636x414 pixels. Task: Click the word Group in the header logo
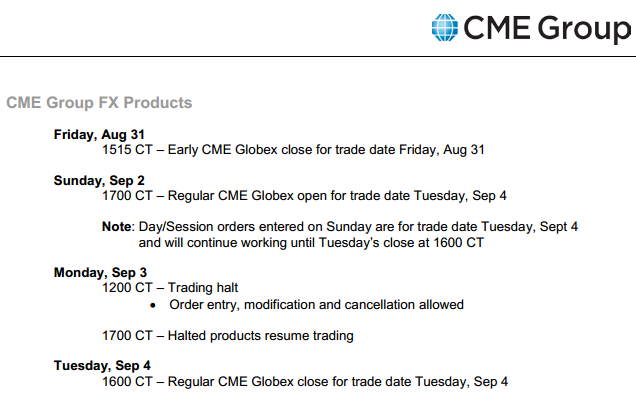[584, 30]
